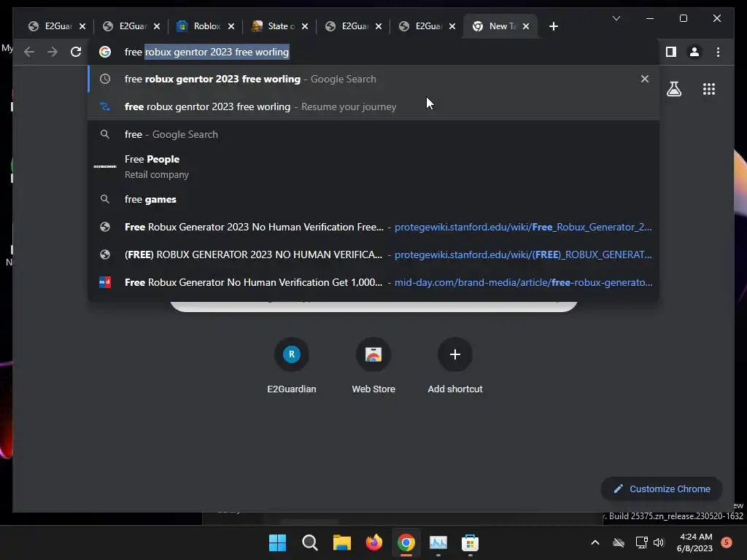
Task: Select 'free - Google Search' suggestion
Action: pyautogui.click(x=374, y=134)
